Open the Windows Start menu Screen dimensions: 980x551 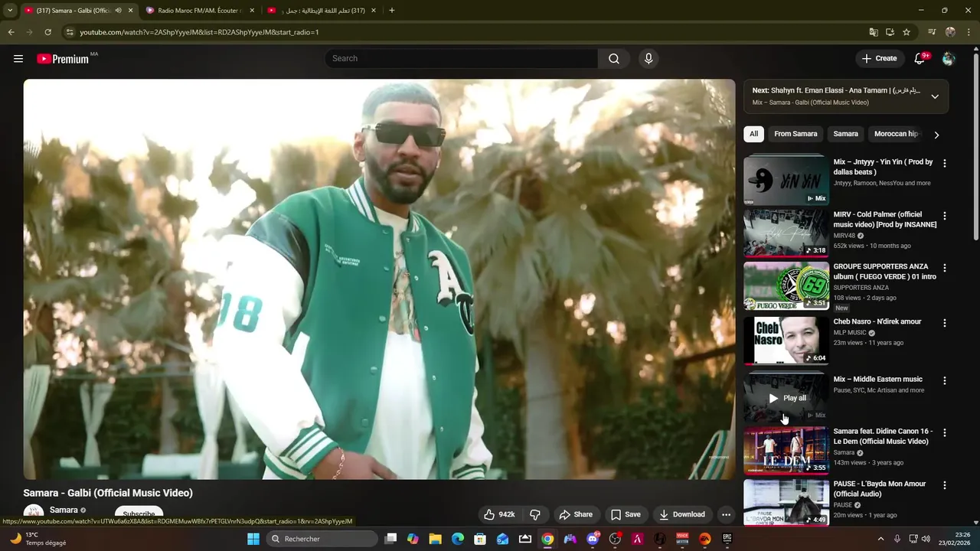(253, 539)
